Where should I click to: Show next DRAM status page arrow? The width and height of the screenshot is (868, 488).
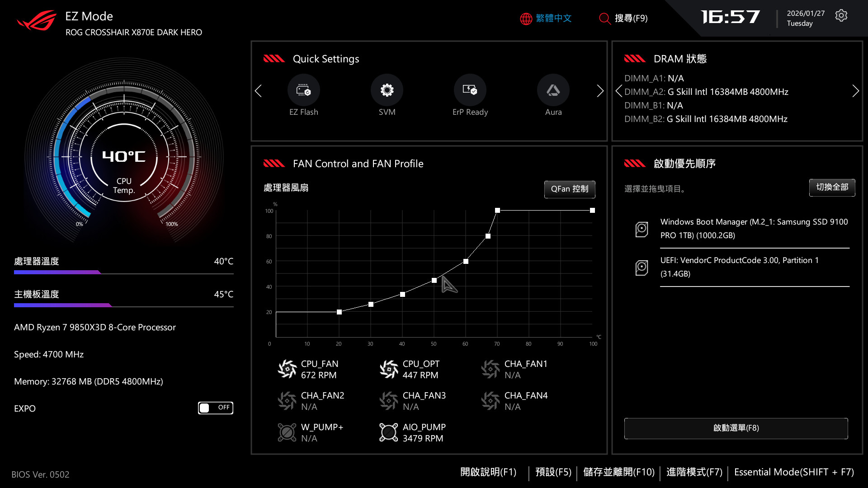855,91
